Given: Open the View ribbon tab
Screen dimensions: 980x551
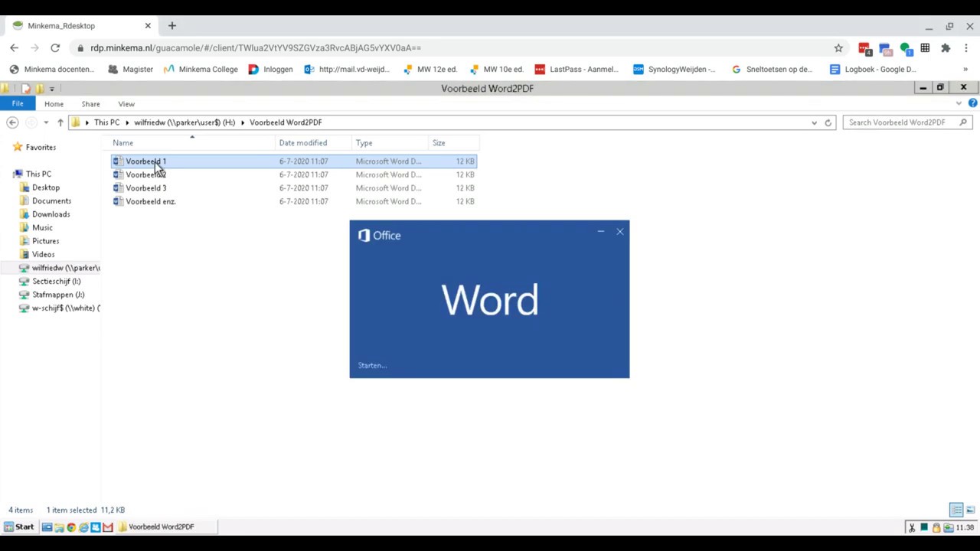Looking at the screenshot, I should pos(126,104).
